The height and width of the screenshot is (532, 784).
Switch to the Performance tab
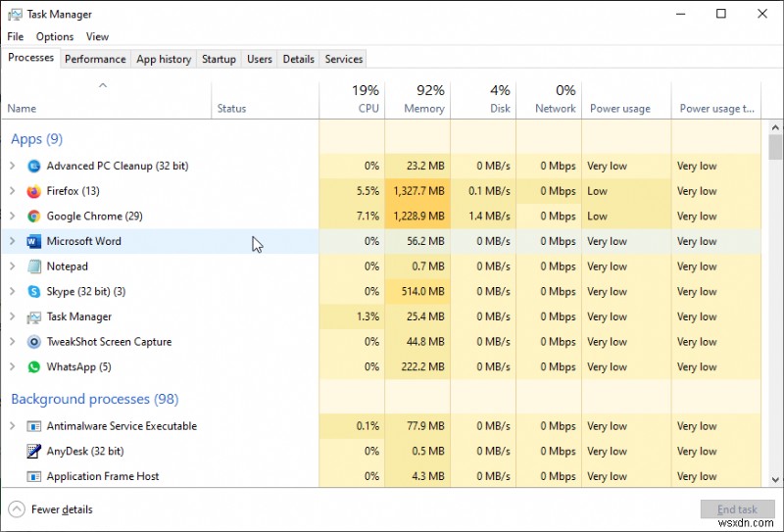point(95,59)
